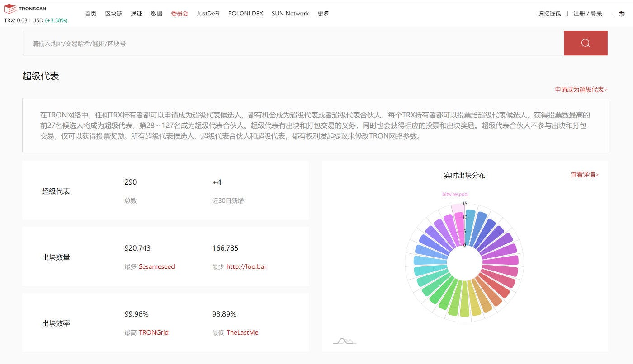Open the 通证 menu
The height and width of the screenshot is (364, 633).
[x=137, y=14]
